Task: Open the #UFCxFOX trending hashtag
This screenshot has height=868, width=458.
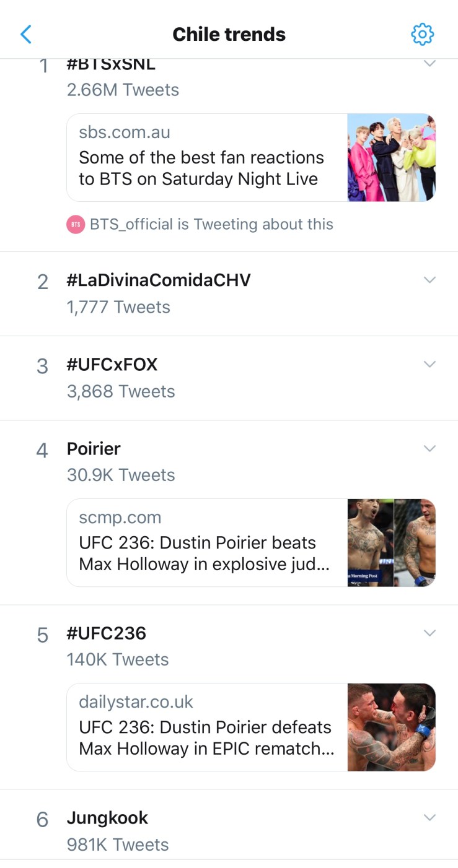Action: (112, 365)
